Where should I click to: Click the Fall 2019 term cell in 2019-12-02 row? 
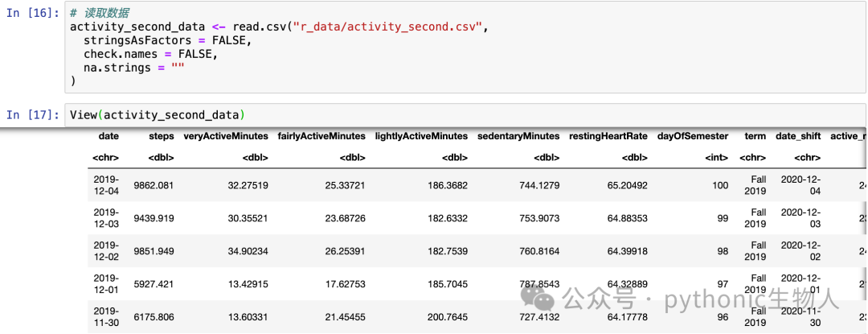coord(755,251)
